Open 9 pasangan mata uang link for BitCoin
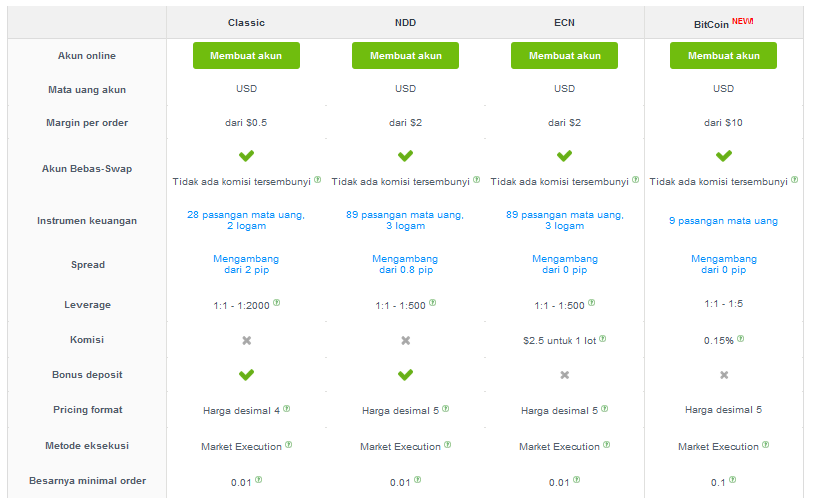The width and height of the screenshot is (813, 498). (723, 220)
